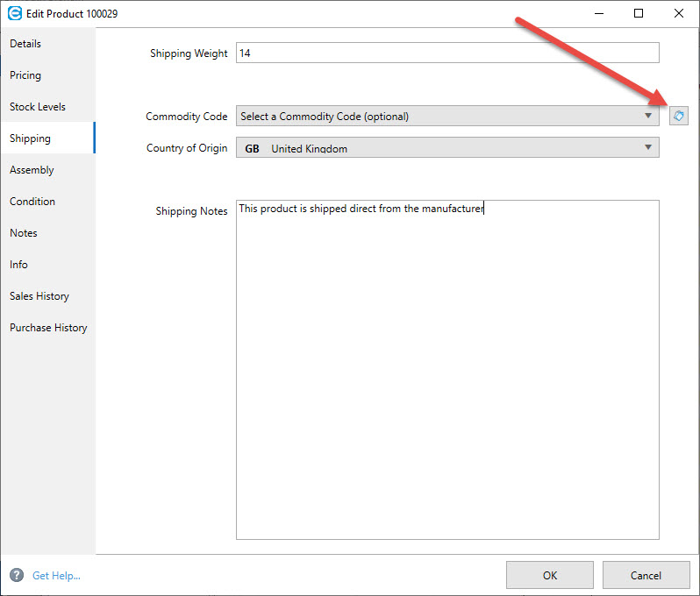Click the help question mark icon
Image resolution: width=700 pixels, height=596 pixels.
[16, 575]
